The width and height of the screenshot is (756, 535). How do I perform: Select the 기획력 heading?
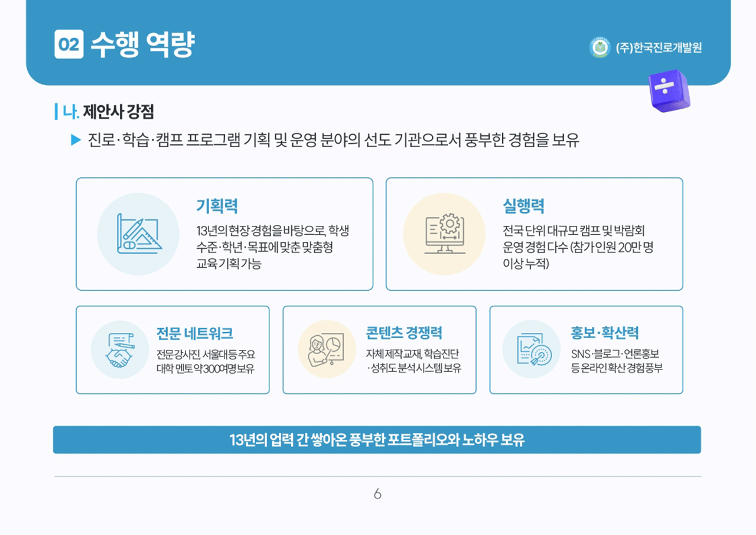pos(217,206)
